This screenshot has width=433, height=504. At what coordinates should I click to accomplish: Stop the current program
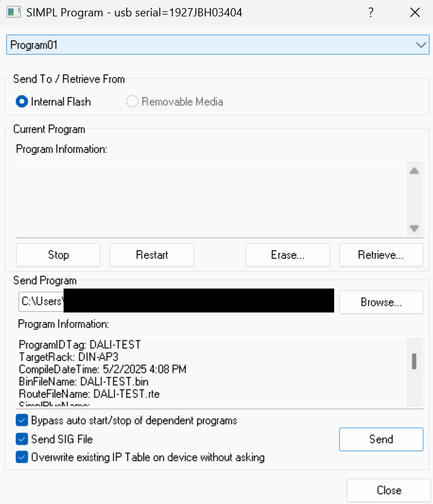pyautogui.click(x=58, y=255)
